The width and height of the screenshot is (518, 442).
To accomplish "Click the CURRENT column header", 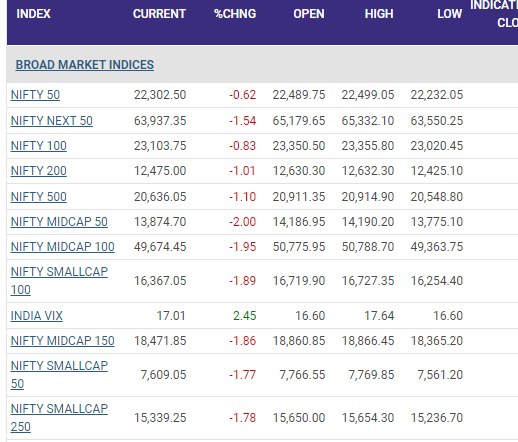I will (x=159, y=14).
